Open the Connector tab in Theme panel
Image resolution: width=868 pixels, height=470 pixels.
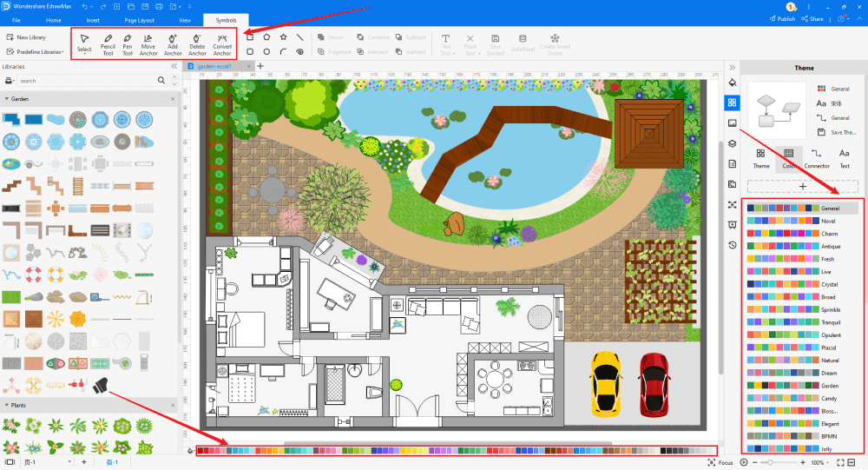817,158
